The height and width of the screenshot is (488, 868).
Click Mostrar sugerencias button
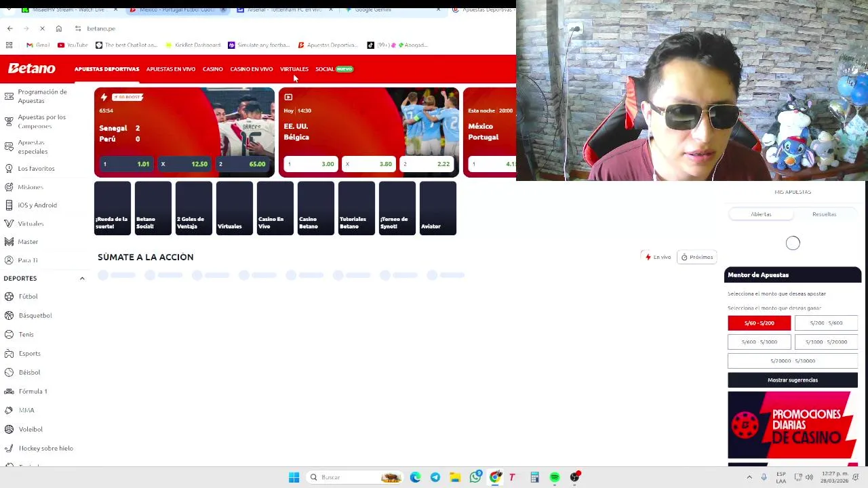[x=793, y=380]
